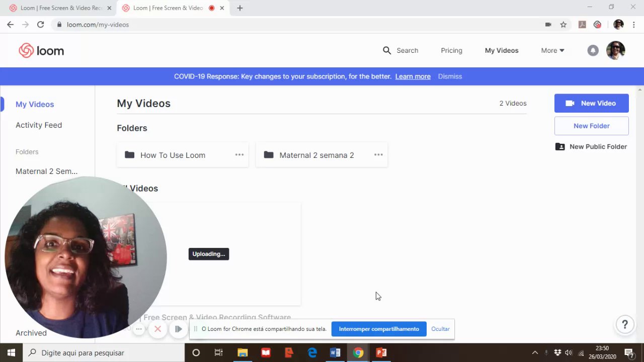The image size is (644, 362).
Task: Click the camera indicator in the address bar
Action: pyautogui.click(x=548, y=24)
